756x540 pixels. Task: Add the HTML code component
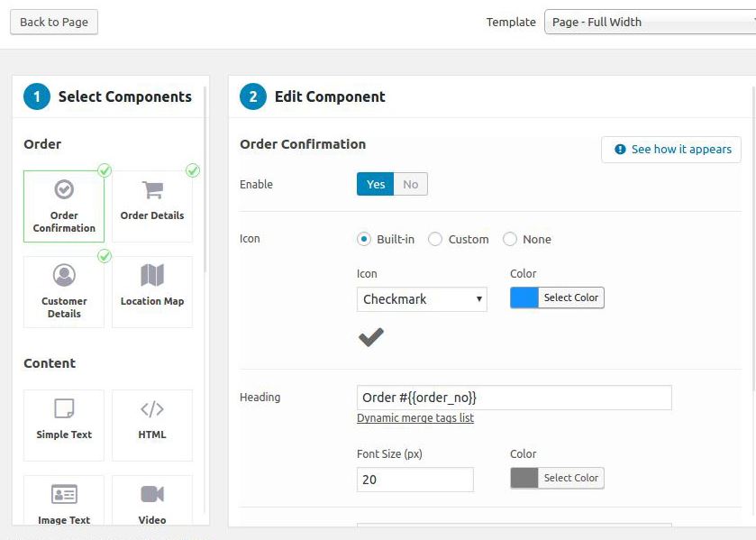pyautogui.click(x=152, y=426)
